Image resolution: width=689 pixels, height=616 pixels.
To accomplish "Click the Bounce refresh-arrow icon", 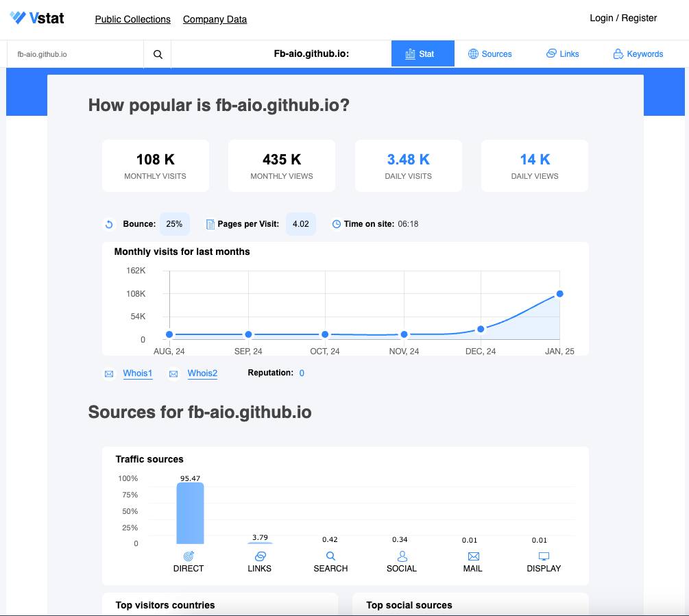I will point(109,224).
